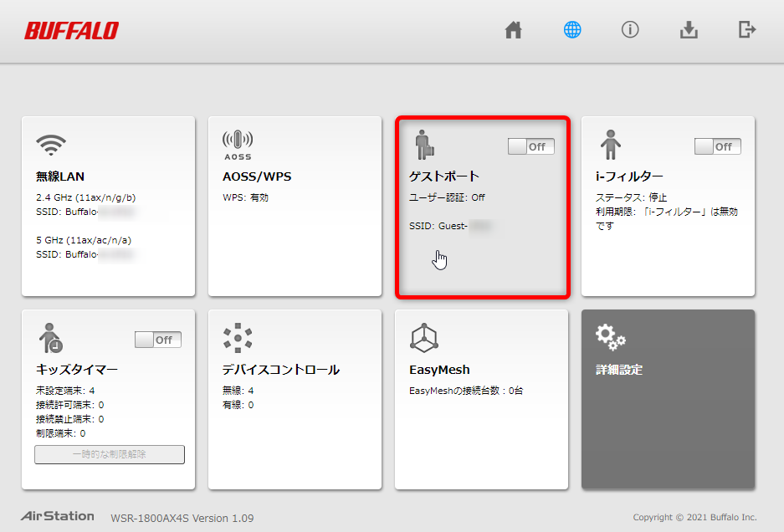Screen dimensions: 784x532
Task: Click the 接続許可端末: 0 text
Action: coord(70,405)
